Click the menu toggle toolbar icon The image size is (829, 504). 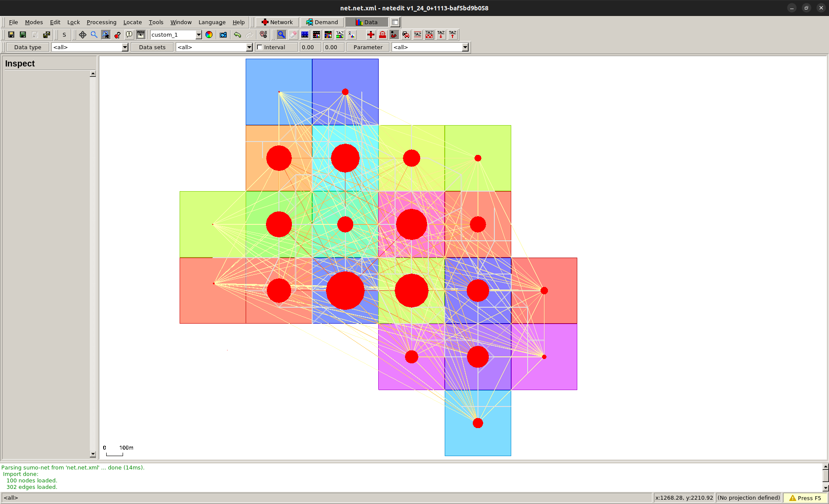pos(140,35)
